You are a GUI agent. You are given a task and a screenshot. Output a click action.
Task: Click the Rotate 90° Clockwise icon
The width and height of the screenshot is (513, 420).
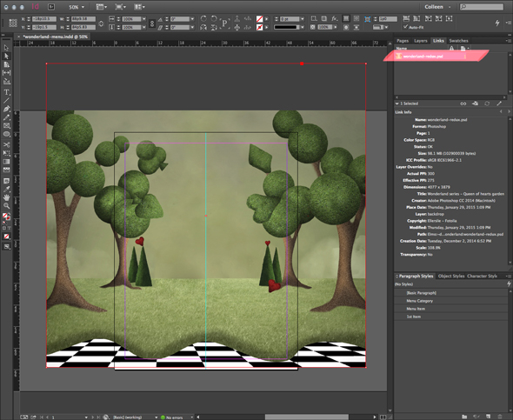tap(203, 18)
